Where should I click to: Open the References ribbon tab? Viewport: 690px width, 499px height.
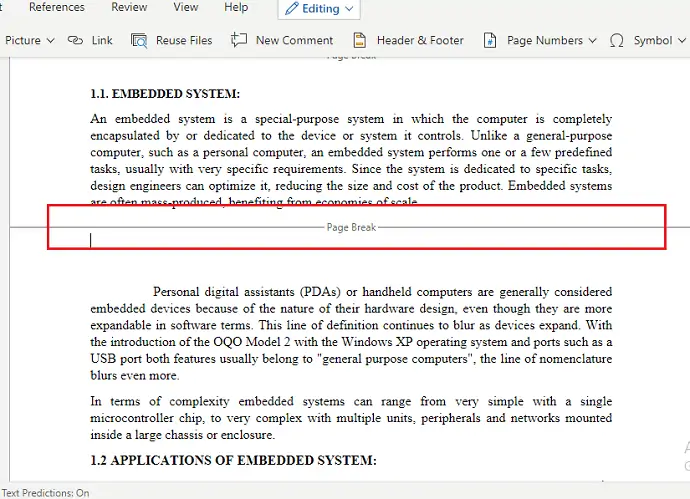click(56, 7)
